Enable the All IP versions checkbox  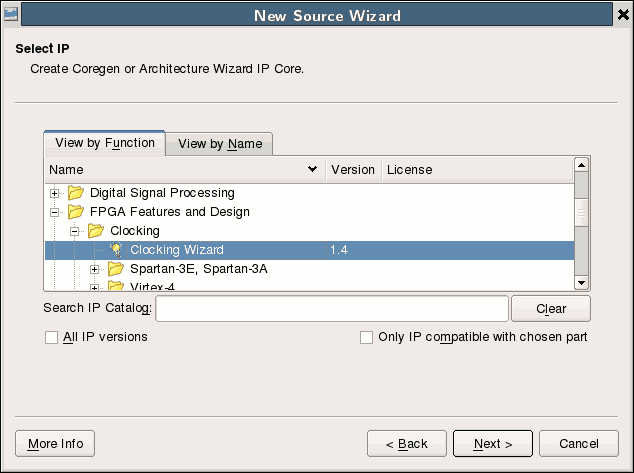tap(52, 338)
